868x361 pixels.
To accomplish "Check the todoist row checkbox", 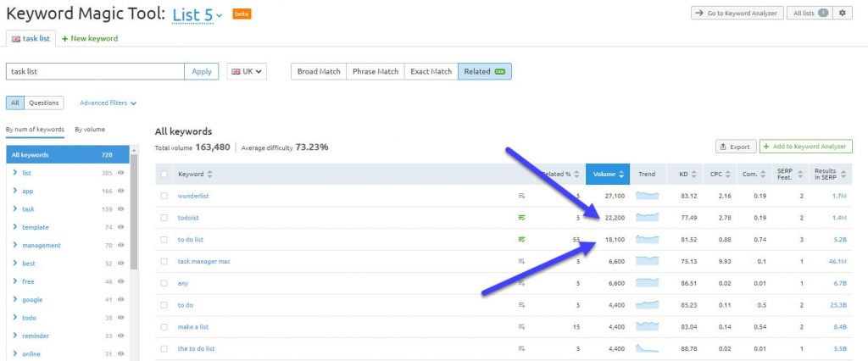I will (164, 218).
